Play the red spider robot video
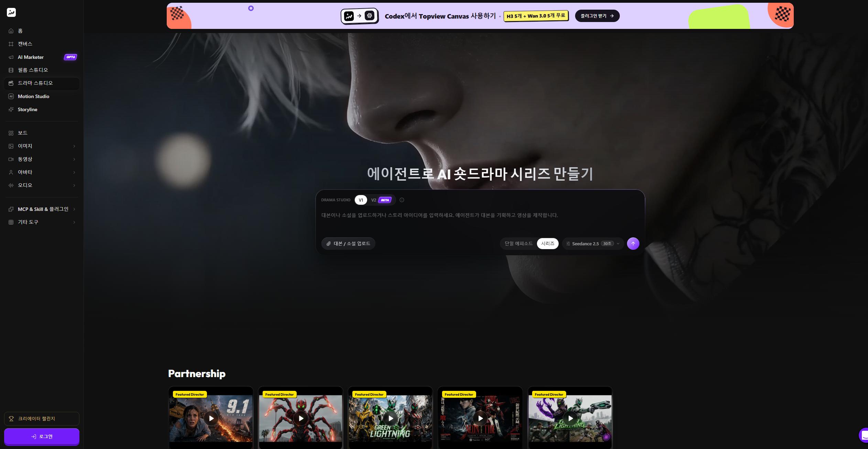Screen dimensions: 868x449 301,418
